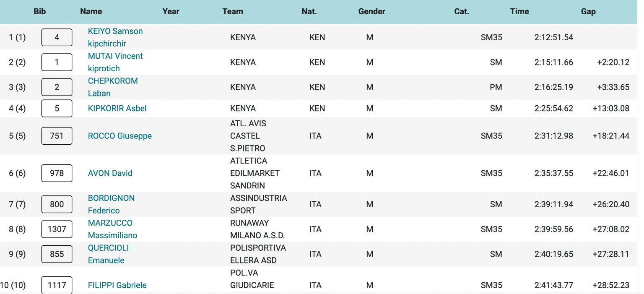
Task: Click BORDIGNON Federico name link
Action: (111, 198)
